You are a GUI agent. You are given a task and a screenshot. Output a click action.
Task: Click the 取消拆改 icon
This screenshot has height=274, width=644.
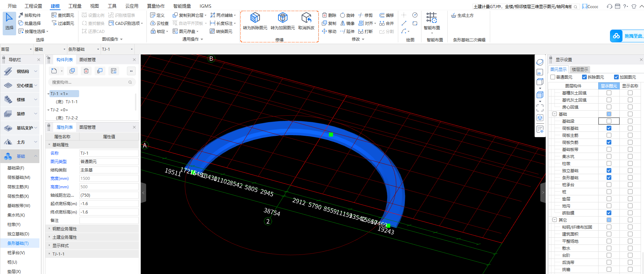pos(306,18)
